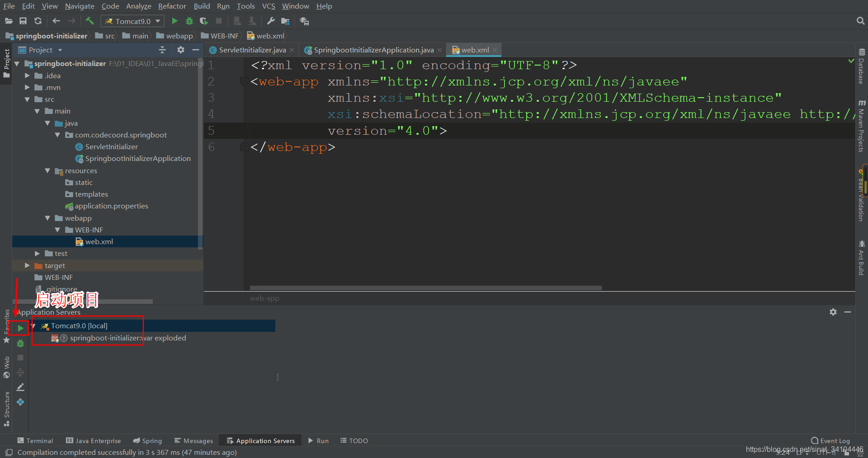868x458 pixels.
Task: Open the Terminal tool window button
Action: (x=35, y=440)
